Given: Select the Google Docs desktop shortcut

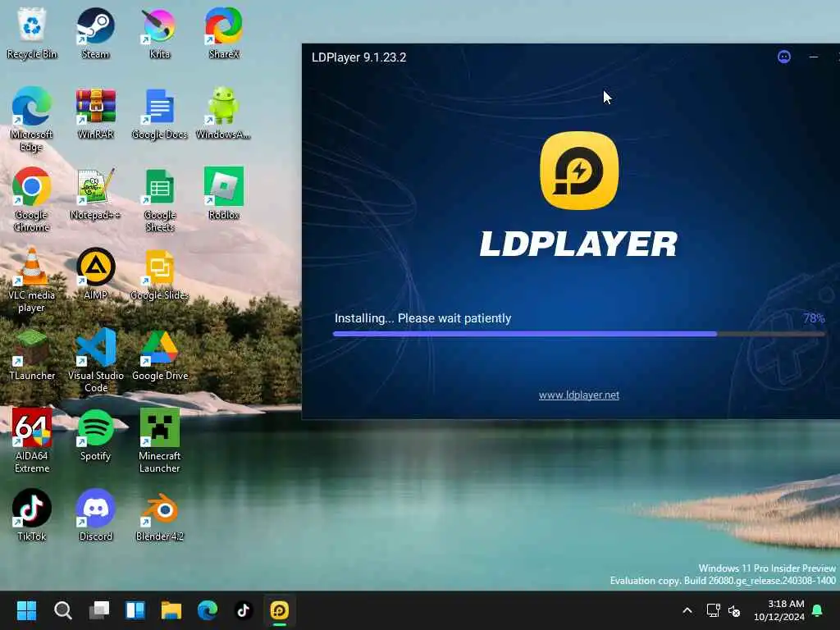Looking at the screenshot, I should (159, 113).
